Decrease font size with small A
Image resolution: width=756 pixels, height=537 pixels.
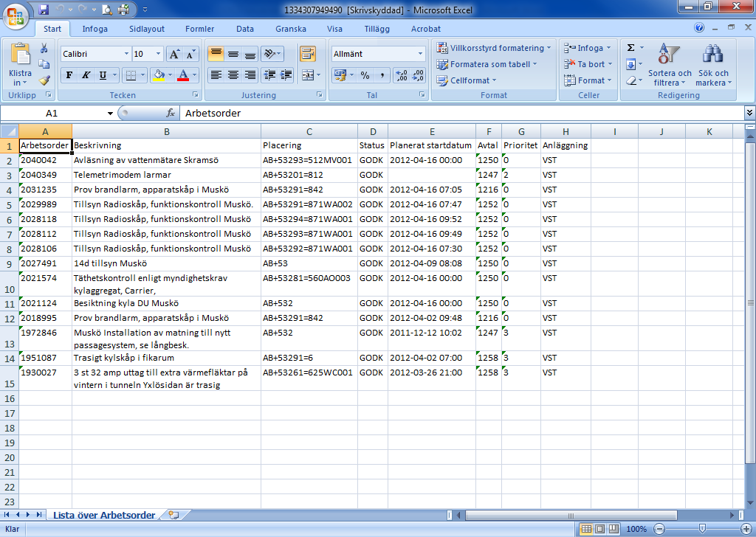pos(190,54)
